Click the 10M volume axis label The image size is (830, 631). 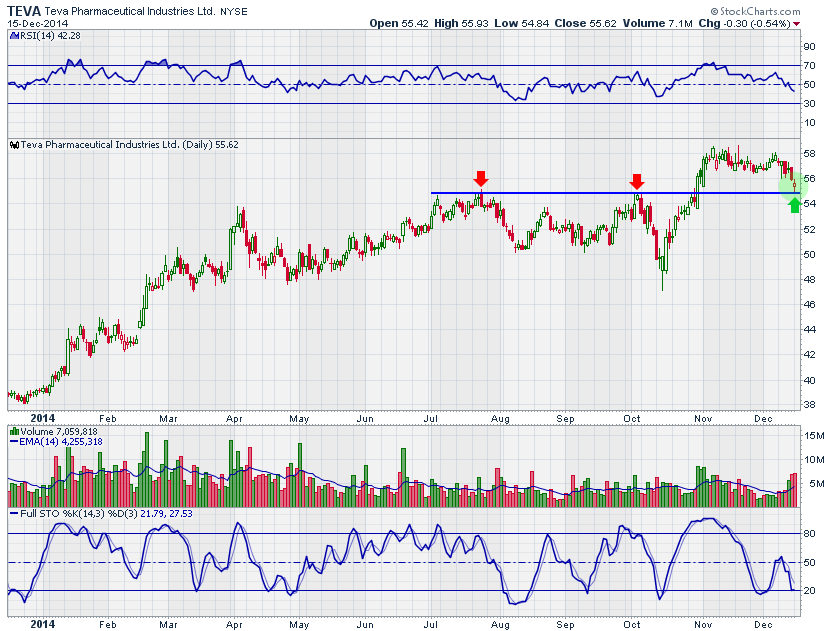pyautogui.click(x=814, y=459)
